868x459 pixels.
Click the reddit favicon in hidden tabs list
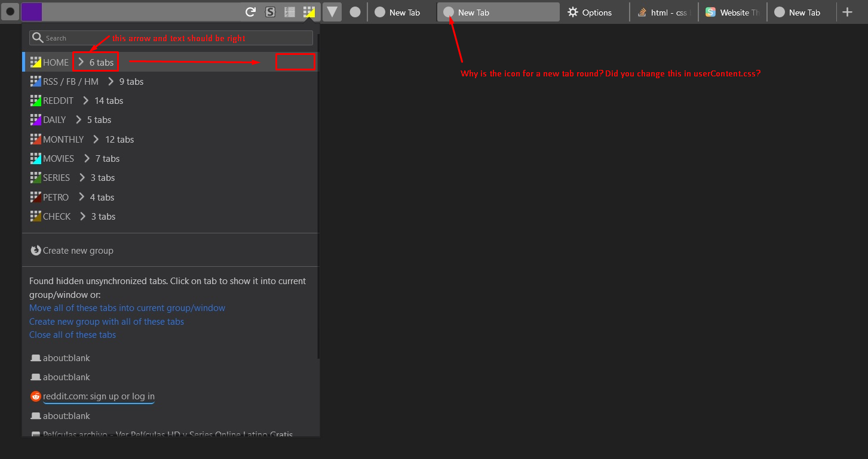[36, 396]
